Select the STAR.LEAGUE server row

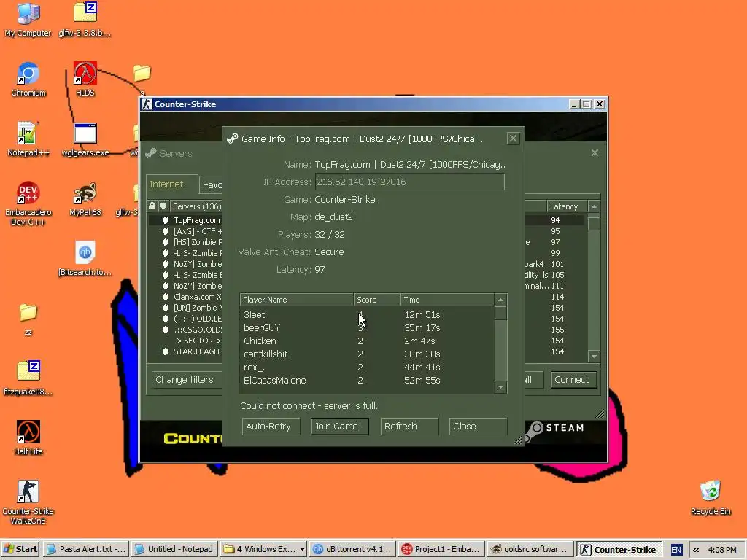[185, 351]
